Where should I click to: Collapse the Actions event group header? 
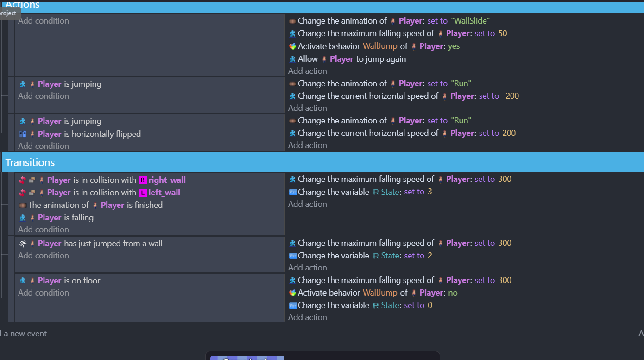22,5
